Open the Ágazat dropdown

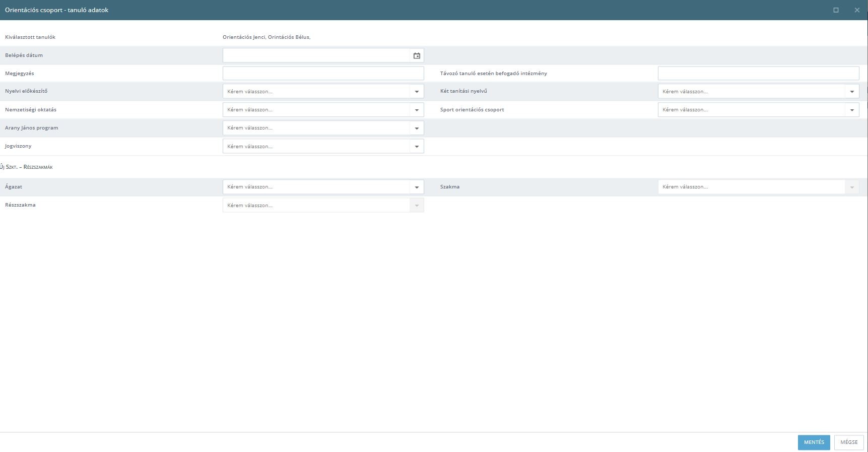coord(323,187)
